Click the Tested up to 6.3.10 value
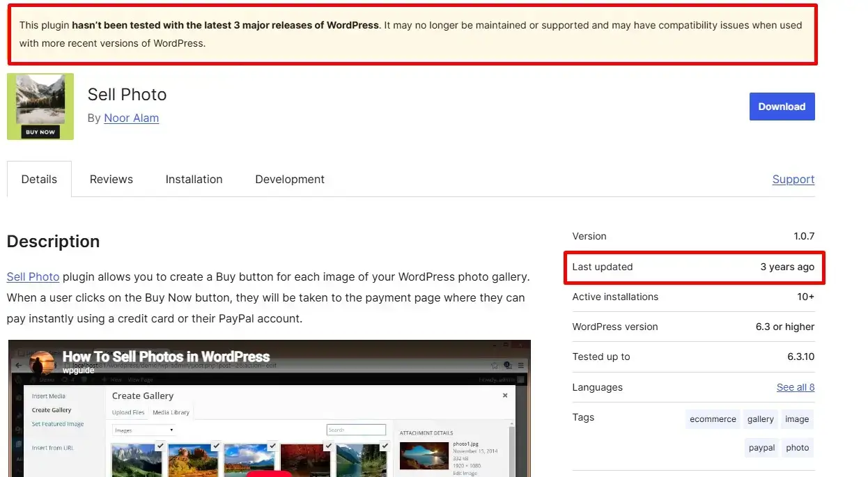Screen dimensions: 868x477 pyautogui.click(x=801, y=357)
